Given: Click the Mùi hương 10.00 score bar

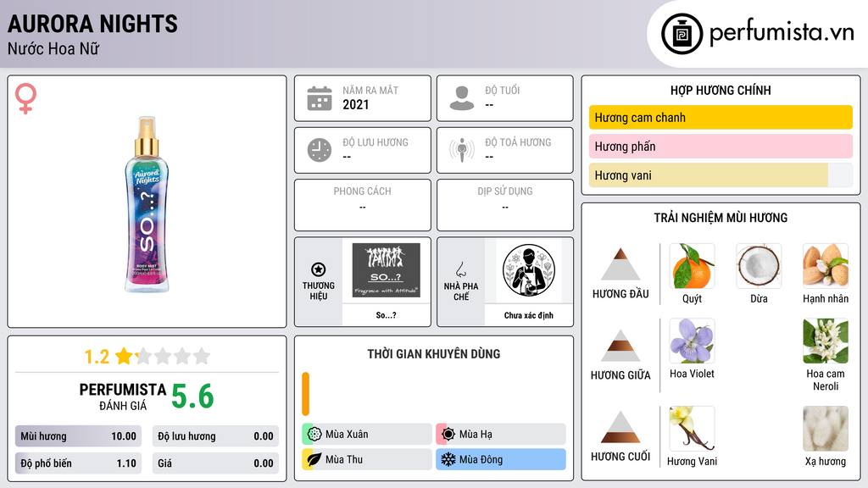Looking at the screenshot, I should (78, 436).
